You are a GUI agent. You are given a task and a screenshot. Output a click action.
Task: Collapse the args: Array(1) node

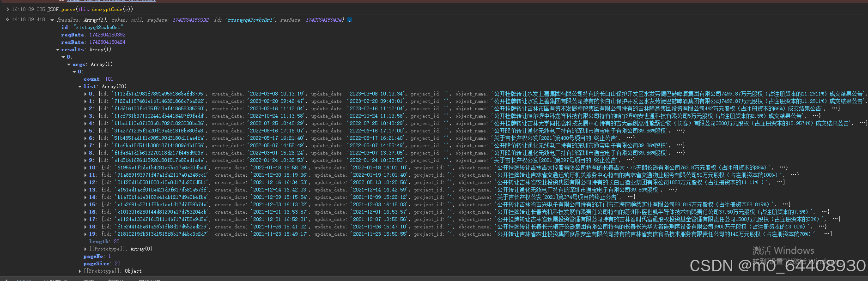tap(69, 65)
